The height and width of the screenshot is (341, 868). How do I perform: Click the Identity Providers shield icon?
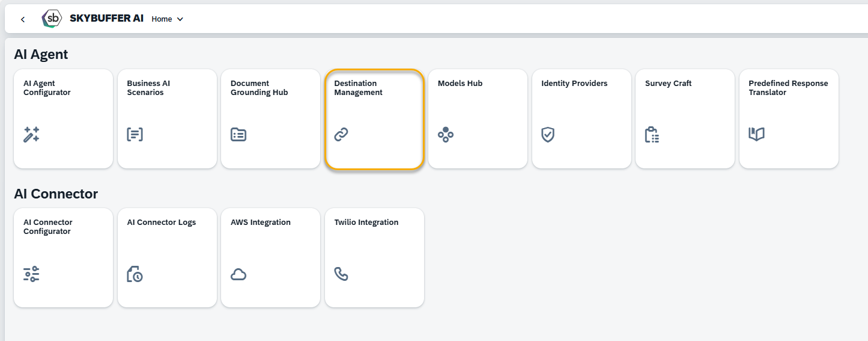coord(548,135)
